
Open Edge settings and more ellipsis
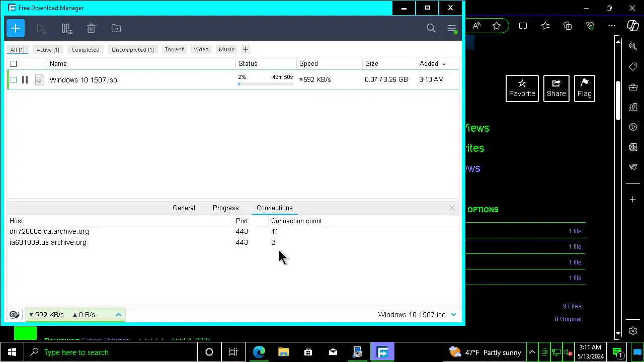[612, 26]
